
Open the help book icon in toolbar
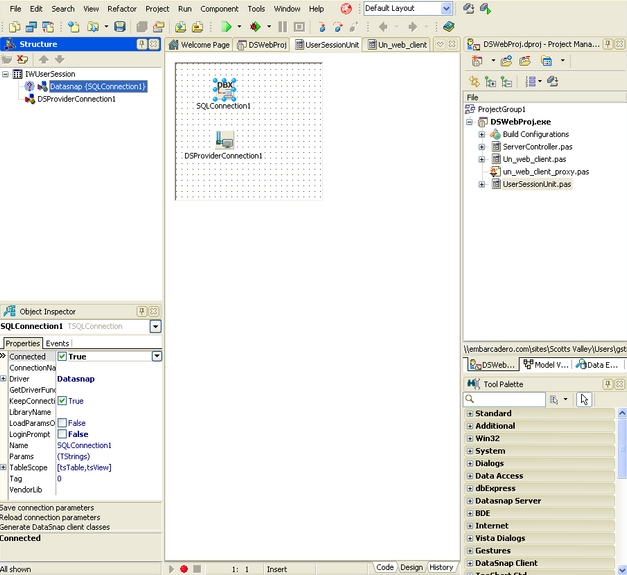coord(449,27)
